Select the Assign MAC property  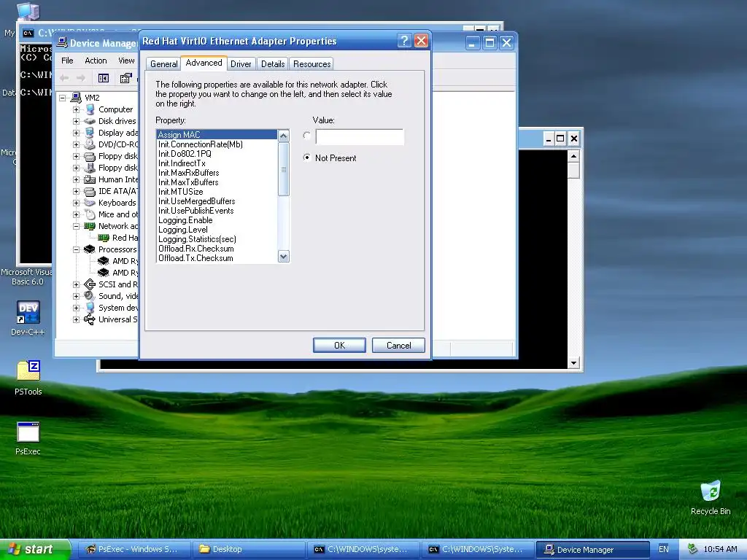pyautogui.click(x=217, y=135)
